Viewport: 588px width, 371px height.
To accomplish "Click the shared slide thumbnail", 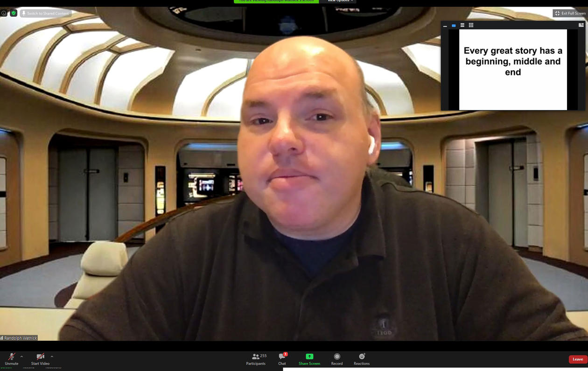I will tap(512, 70).
